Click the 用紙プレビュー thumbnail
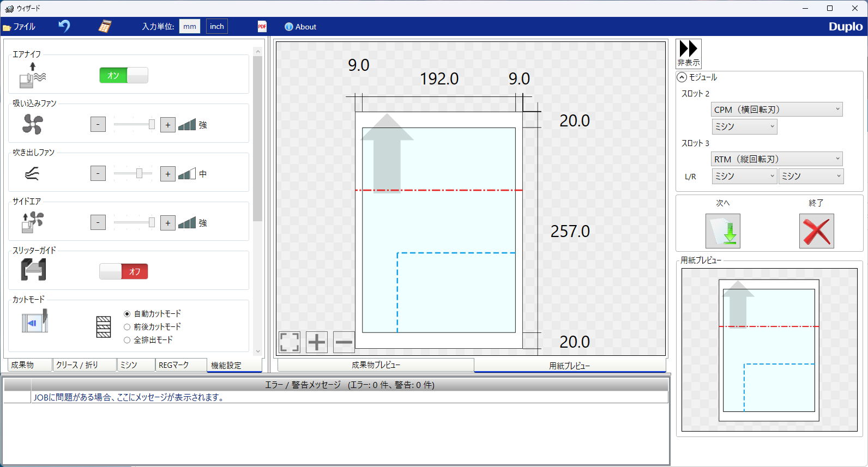The image size is (868, 467). pyautogui.click(x=769, y=350)
